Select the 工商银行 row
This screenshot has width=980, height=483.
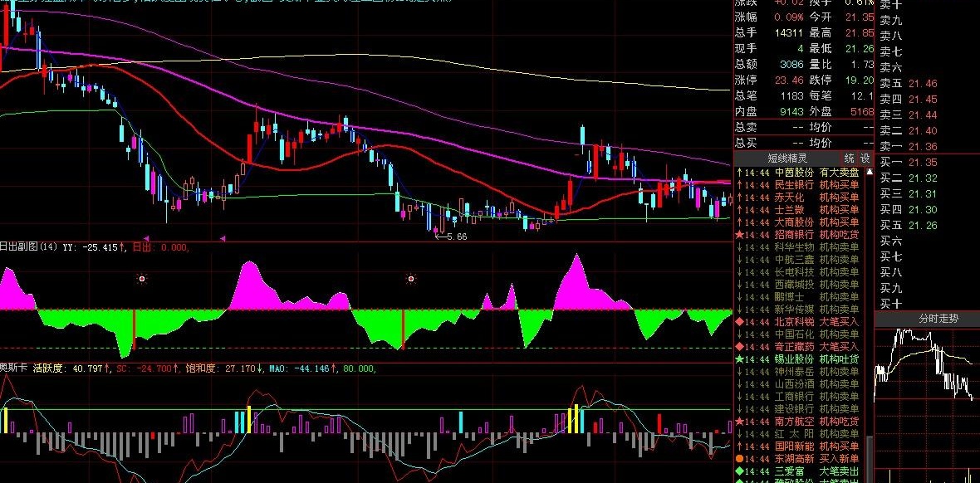[x=800, y=397]
